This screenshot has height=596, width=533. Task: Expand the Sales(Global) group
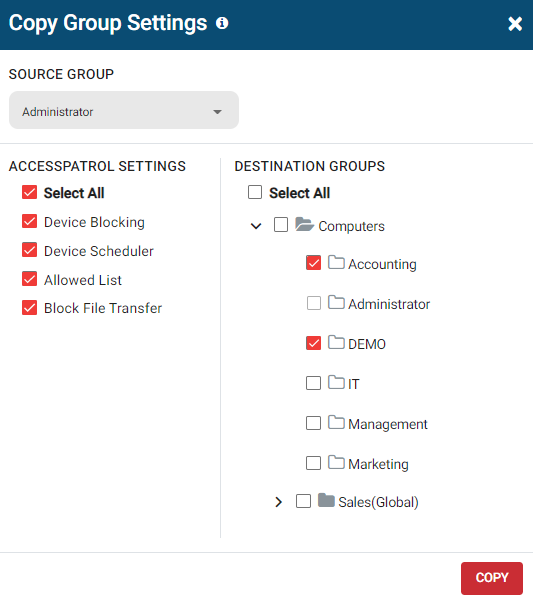(279, 502)
